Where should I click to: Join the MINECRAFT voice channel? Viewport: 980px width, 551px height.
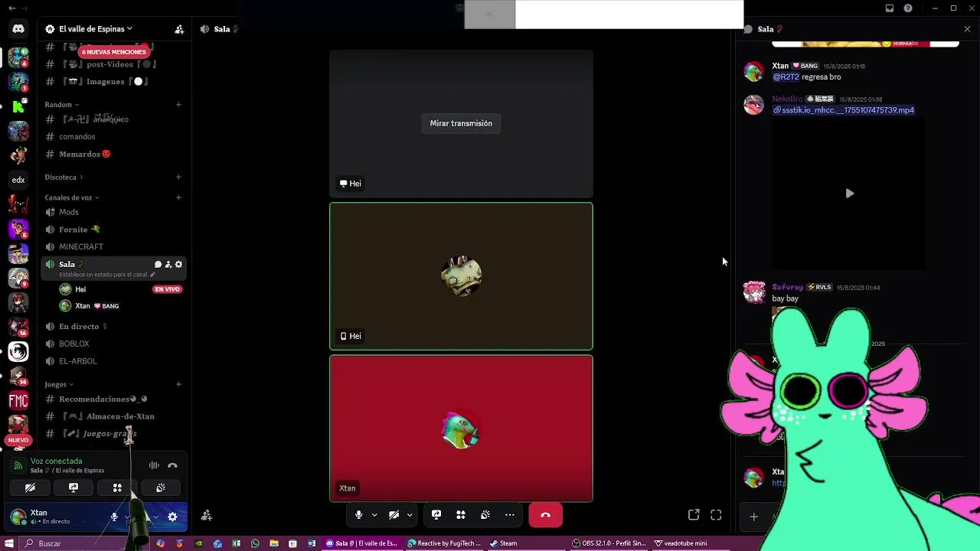(x=113, y=246)
